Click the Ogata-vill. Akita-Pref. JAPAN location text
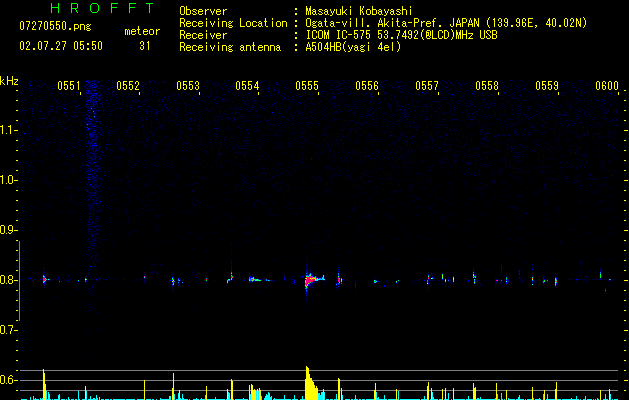Screen dimensions: 629x400 446,23
